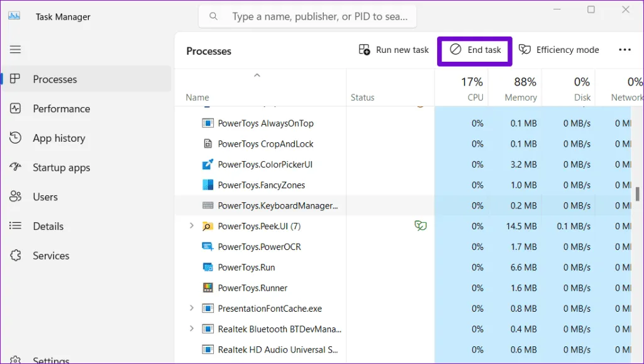Toggle the hamburger navigation menu
The height and width of the screenshot is (364, 644).
pos(15,50)
